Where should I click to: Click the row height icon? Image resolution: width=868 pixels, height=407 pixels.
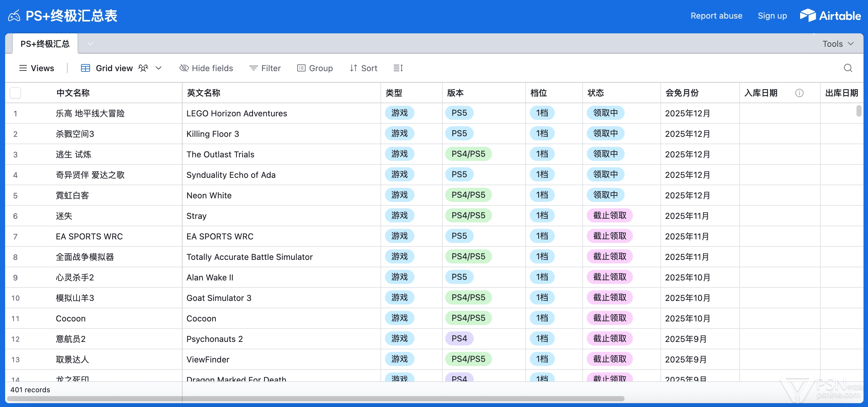[x=398, y=68]
